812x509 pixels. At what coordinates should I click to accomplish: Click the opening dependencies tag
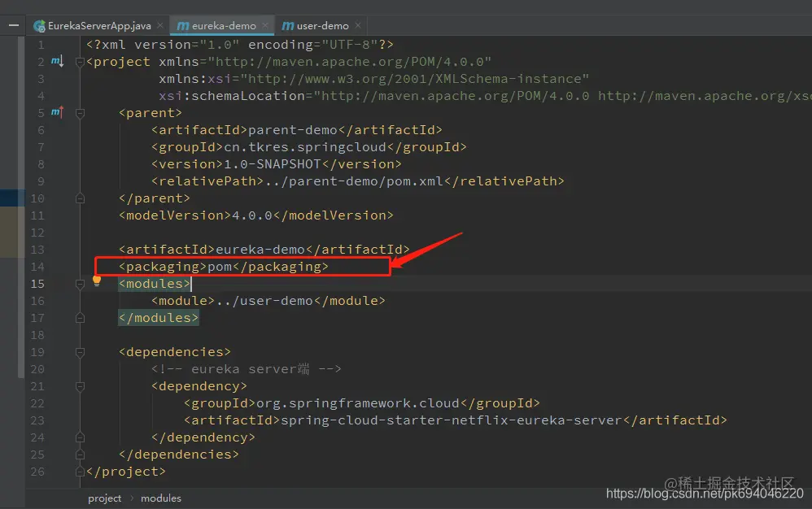pyautogui.click(x=175, y=352)
